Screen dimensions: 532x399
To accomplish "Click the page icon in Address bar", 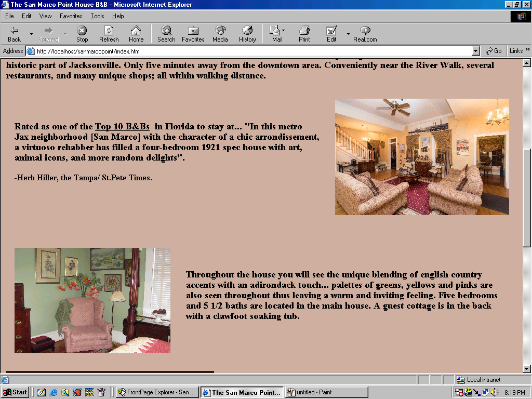I will tap(31, 51).
